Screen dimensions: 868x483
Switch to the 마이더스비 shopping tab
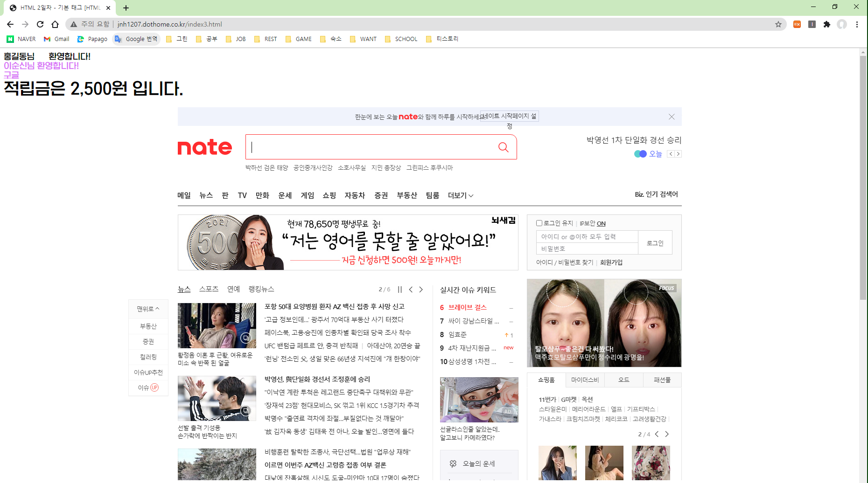(585, 380)
